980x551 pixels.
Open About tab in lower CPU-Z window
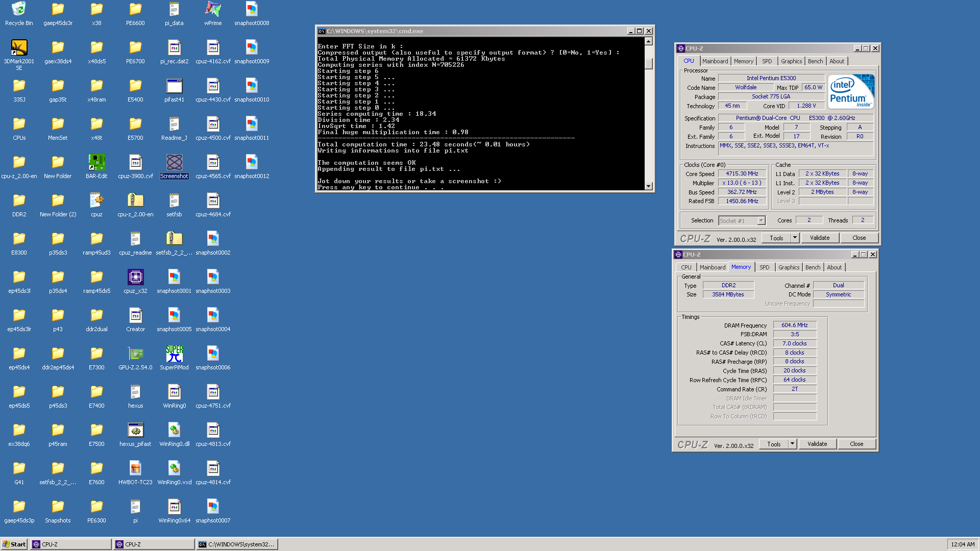coord(834,267)
